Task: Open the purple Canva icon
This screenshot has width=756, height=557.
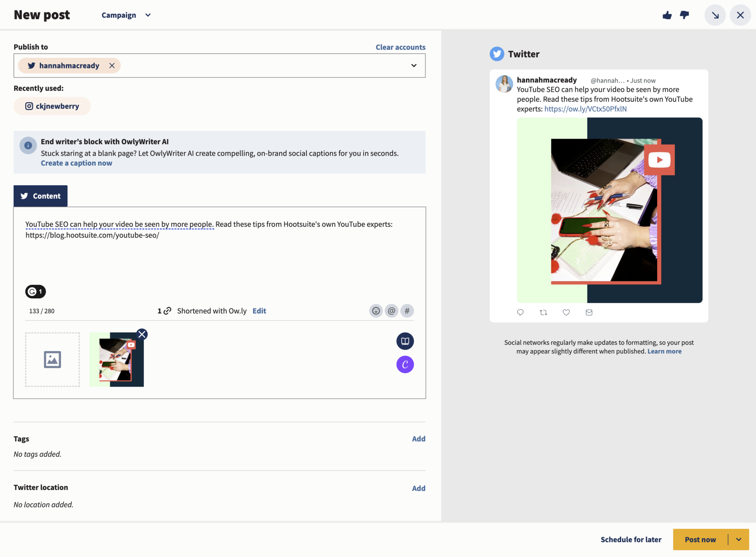Action: pyautogui.click(x=405, y=364)
